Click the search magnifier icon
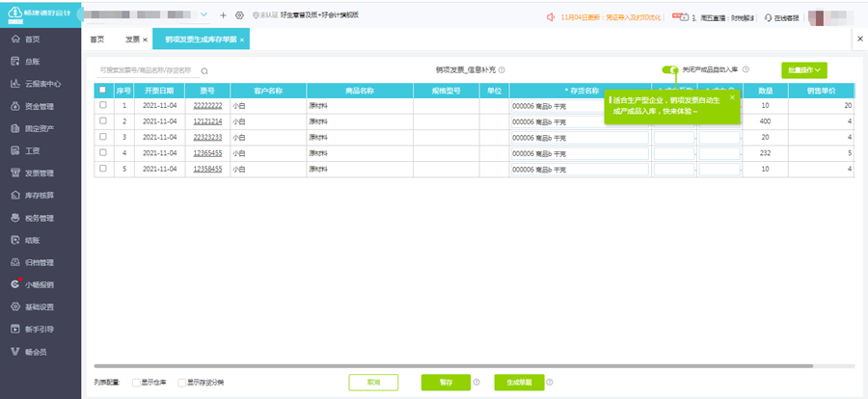This screenshot has width=868, height=399. click(x=204, y=70)
